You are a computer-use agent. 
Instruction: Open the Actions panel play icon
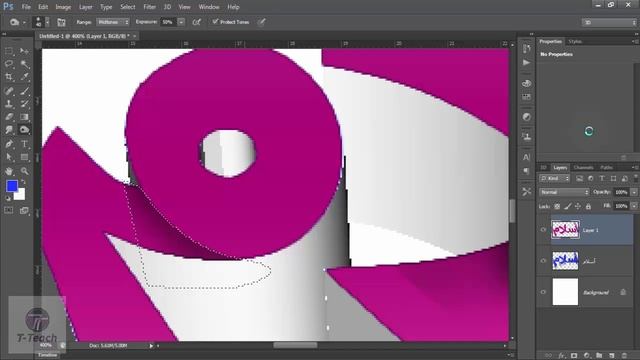point(527,62)
